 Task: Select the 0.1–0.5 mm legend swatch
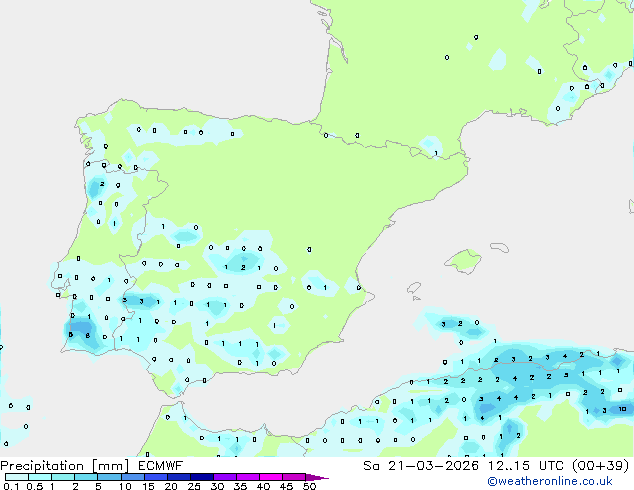point(17,477)
